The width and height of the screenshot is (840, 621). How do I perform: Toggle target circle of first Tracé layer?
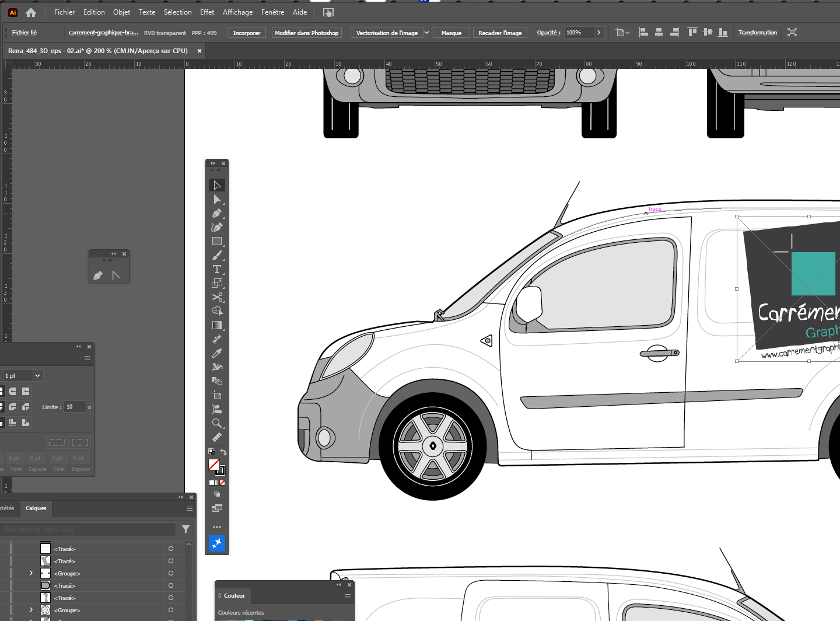tap(171, 549)
